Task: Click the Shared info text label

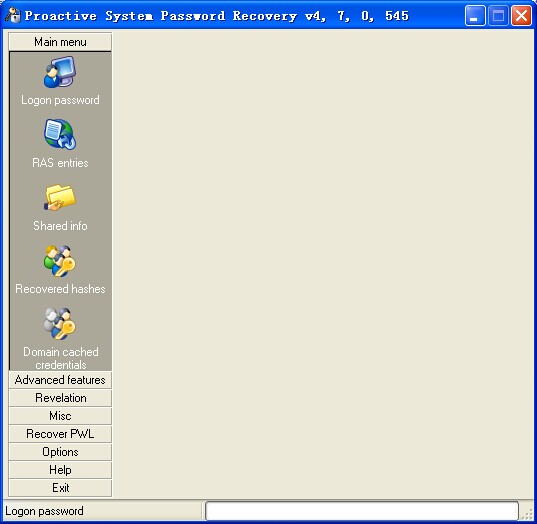Action: click(x=60, y=226)
